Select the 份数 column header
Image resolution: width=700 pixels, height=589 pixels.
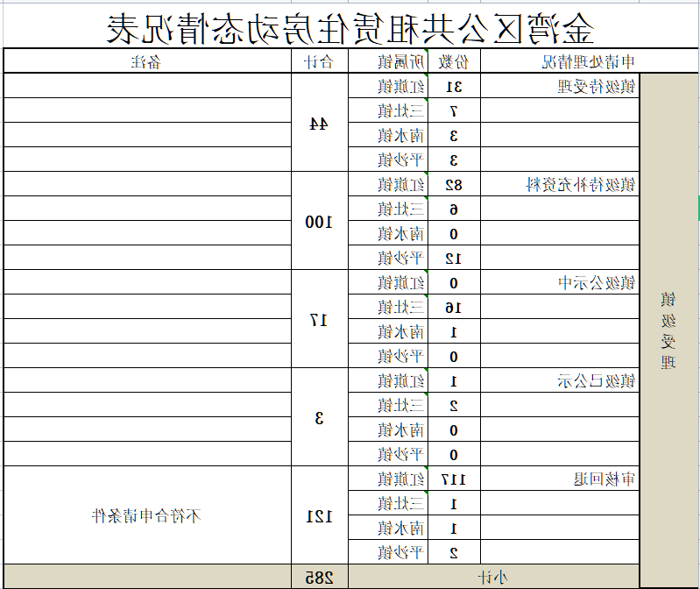click(454, 60)
